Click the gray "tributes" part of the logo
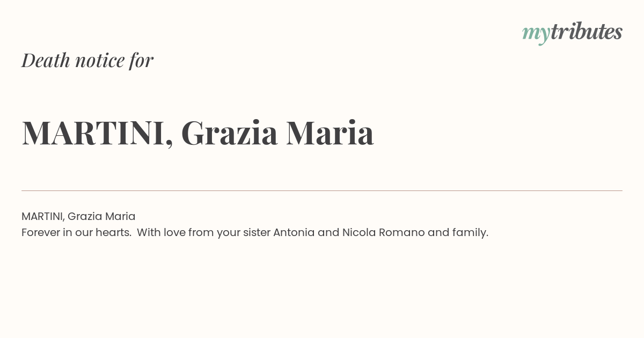This screenshot has height=338, width=644. 586,32
